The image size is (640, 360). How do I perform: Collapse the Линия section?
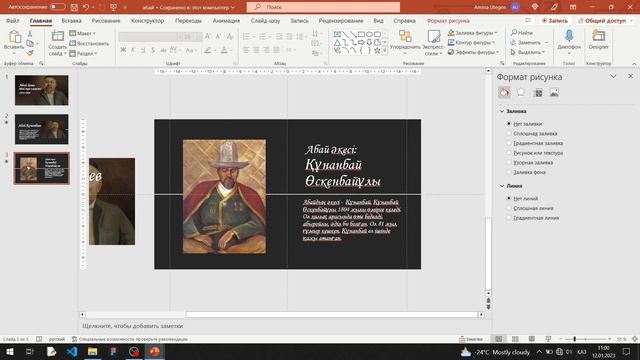coord(502,186)
